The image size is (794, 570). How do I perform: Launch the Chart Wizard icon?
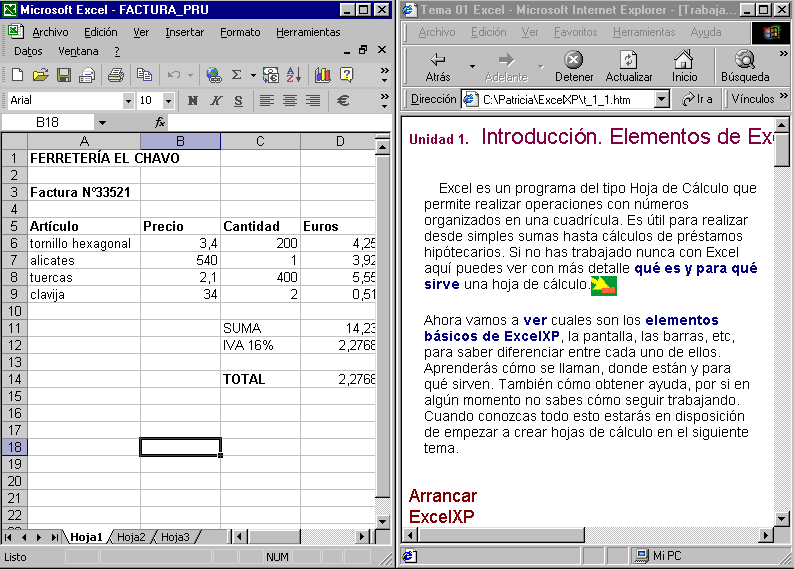tap(322, 75)
